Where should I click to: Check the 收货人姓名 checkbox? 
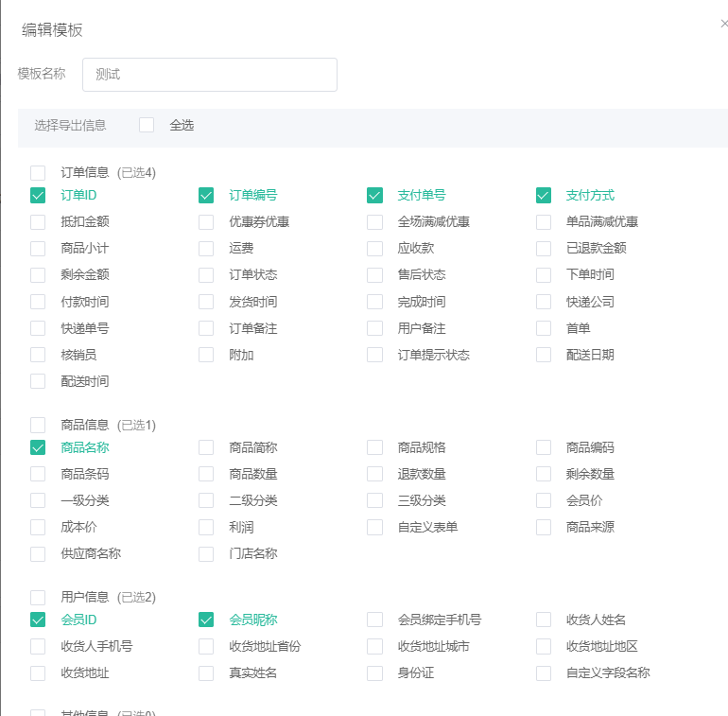click(x=544, y=620)
